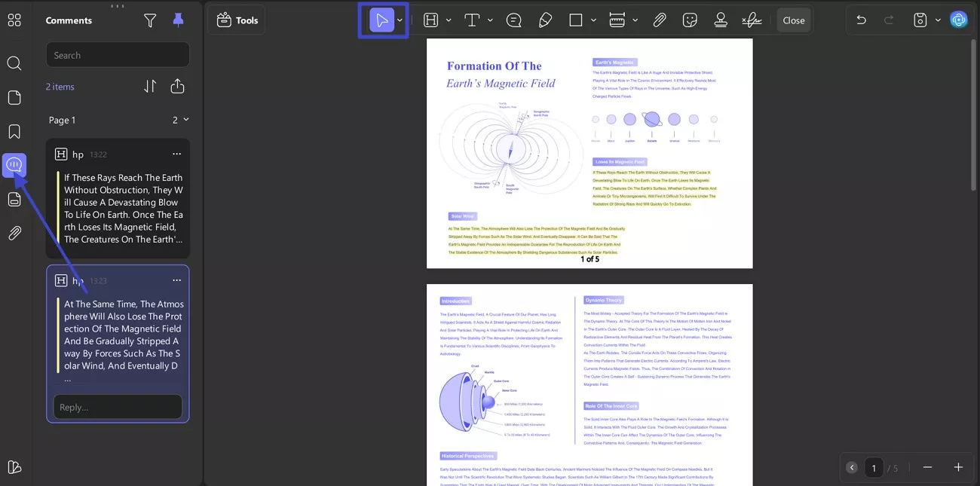Screen dimensions: 980x486
Task: Open more options on hp's 13:22 comment
Action: point(176,153)
